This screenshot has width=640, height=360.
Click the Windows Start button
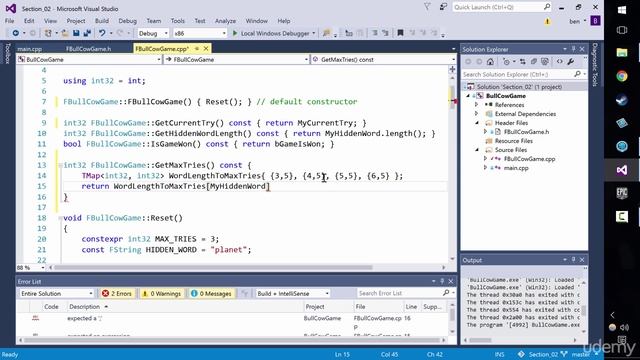(622, 10)
